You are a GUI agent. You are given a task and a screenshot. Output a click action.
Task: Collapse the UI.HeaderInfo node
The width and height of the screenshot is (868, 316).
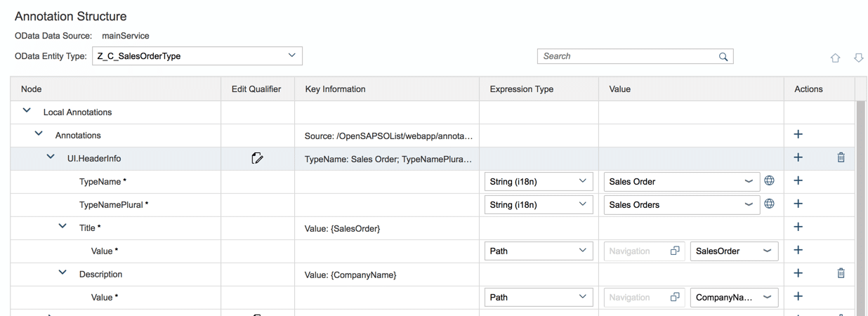(x=51, y=158)
